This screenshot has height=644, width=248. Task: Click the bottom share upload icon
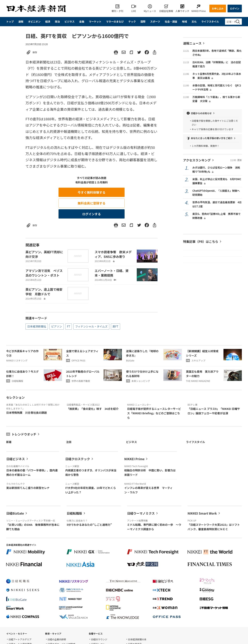pos(154,225)
